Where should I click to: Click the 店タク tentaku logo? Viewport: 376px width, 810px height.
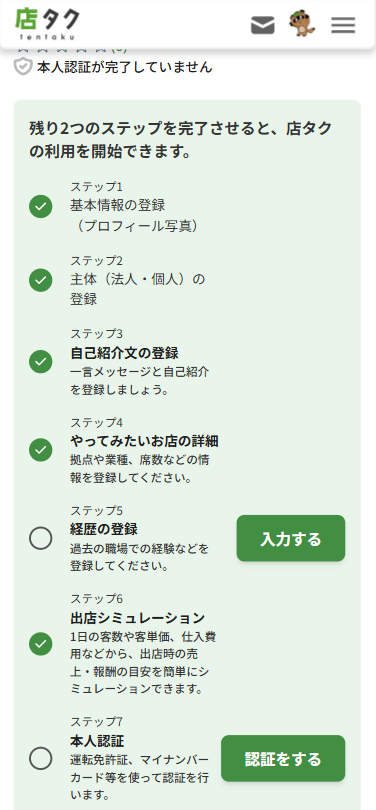click(48, 24)
